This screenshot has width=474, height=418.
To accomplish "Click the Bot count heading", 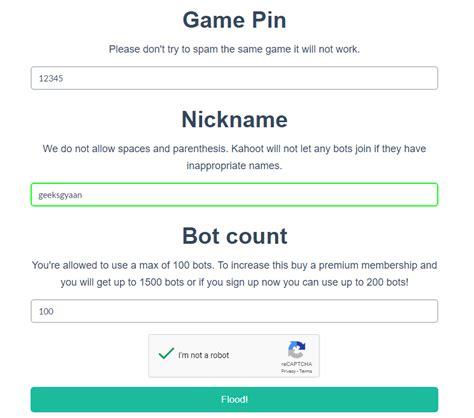I will [234, 236].
